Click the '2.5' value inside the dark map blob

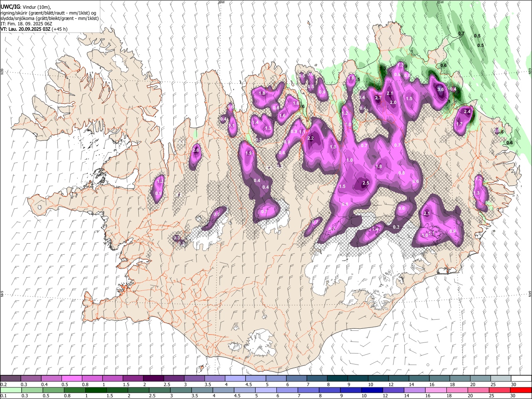366,183
